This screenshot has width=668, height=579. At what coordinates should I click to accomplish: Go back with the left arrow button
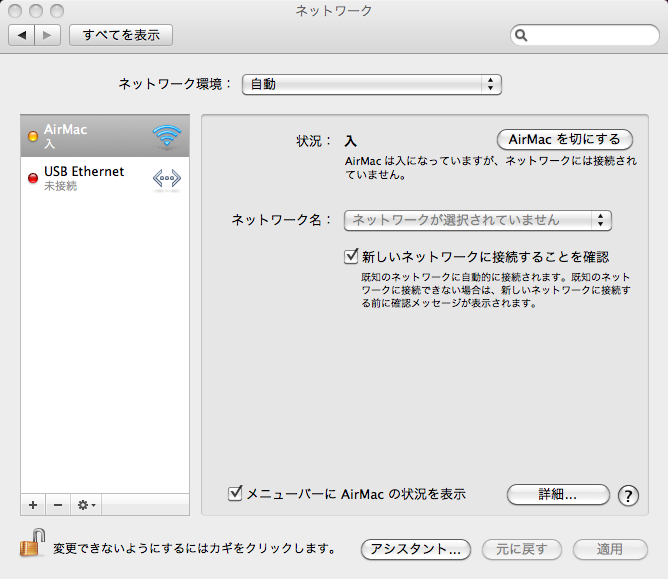pos(22,35)
